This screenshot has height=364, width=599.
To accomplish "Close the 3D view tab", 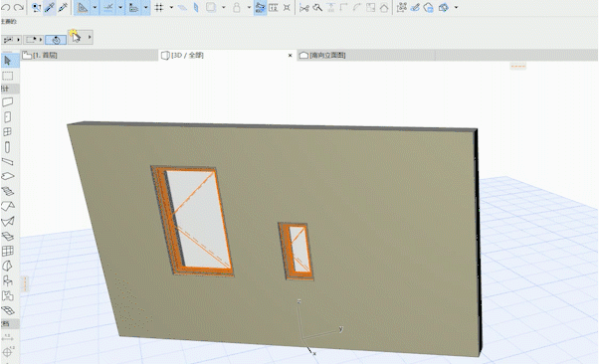I will click(x=290, y=56).
